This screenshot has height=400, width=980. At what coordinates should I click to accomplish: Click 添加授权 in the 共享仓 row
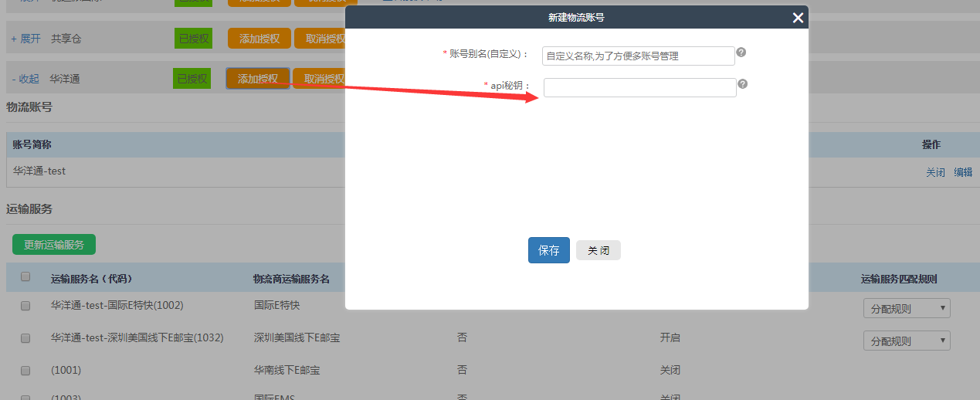pos(259,39)
